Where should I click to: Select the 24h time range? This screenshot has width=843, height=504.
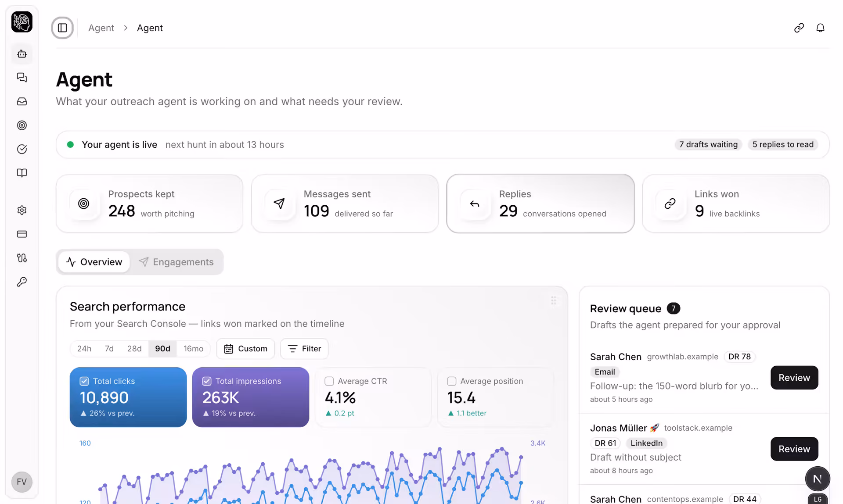pos(84,349)
